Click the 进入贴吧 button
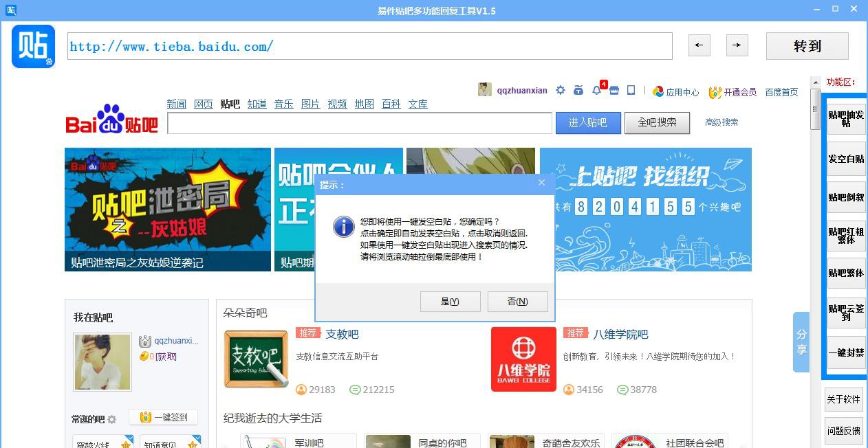The height and width of the screenshot is (448, 868). (x=587, y=122)
